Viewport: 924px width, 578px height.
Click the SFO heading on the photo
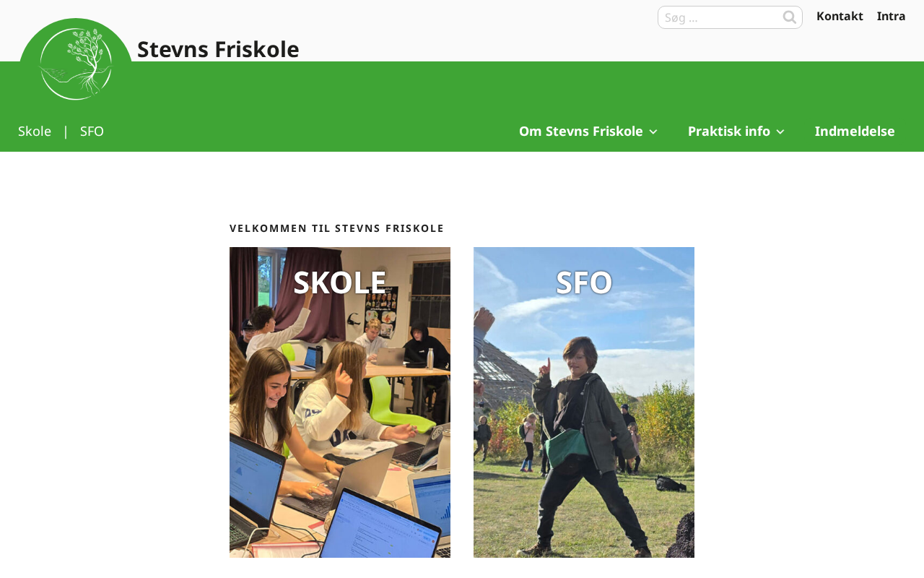(x=584, y=282)
